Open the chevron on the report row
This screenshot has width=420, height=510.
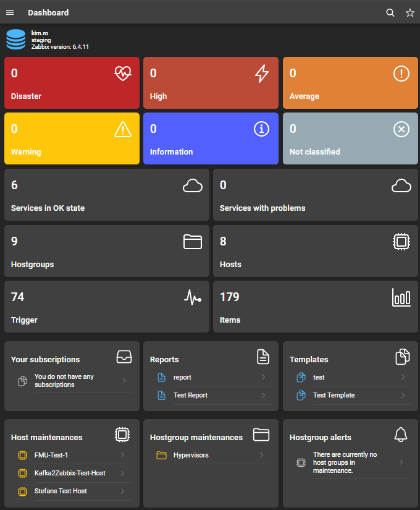[x=263, y=377]
